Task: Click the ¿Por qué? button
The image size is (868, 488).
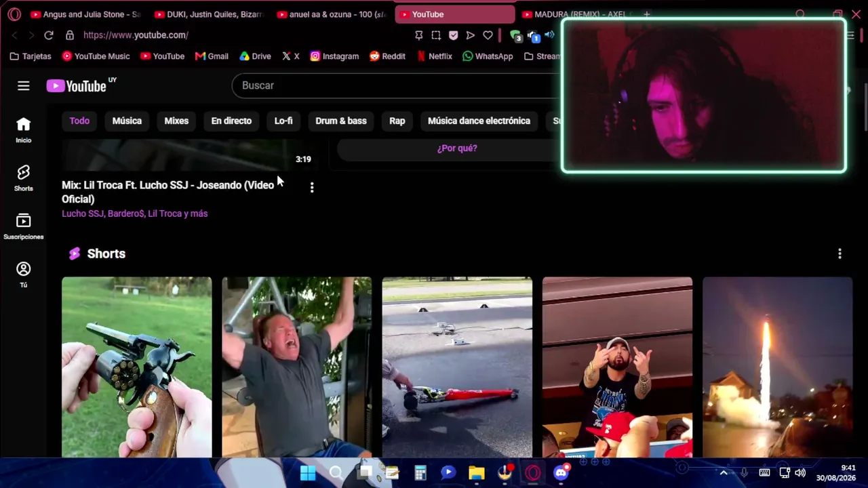Action: coord(457,148)
